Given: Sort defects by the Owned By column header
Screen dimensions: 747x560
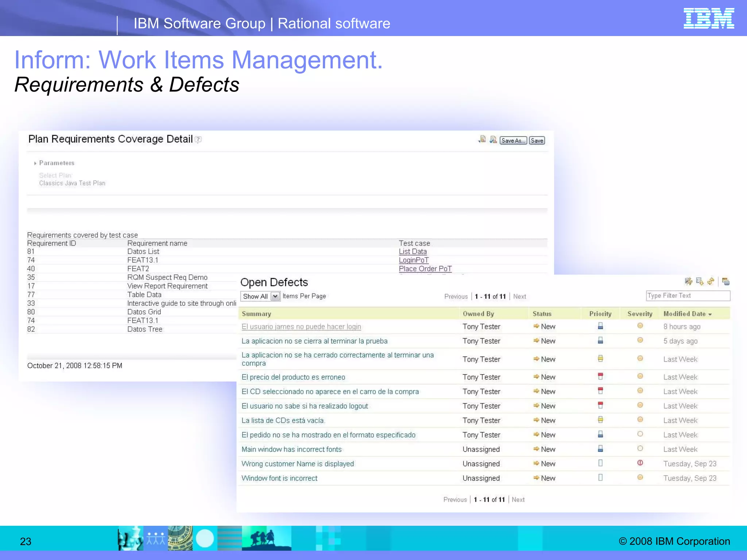Looking at the screenshot, I should click(x=478, y=314).
